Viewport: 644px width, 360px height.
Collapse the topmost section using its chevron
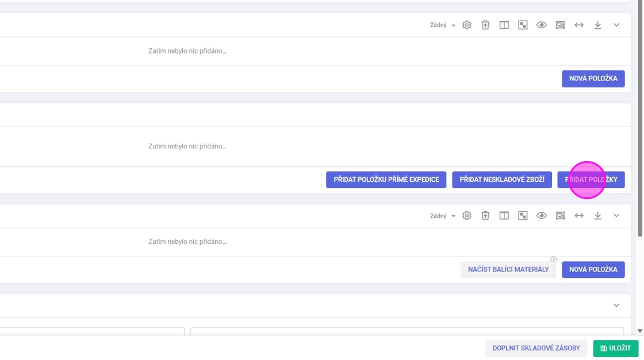(616, 25)
